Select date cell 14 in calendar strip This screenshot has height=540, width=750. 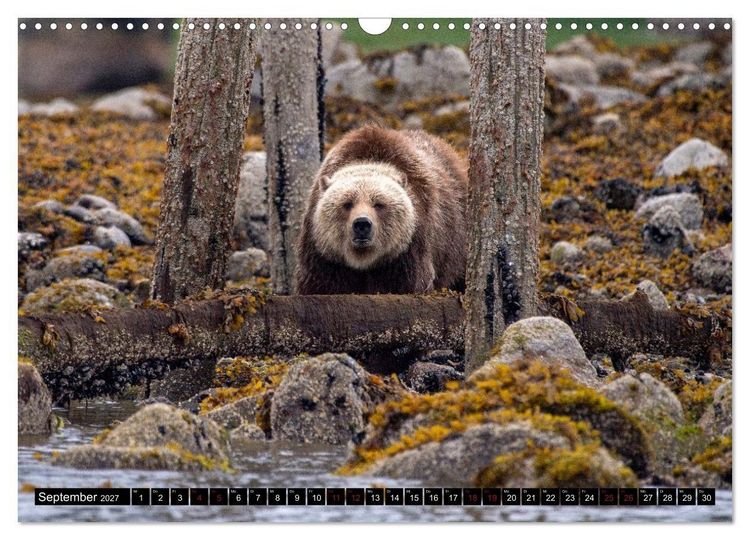[394, 497]
